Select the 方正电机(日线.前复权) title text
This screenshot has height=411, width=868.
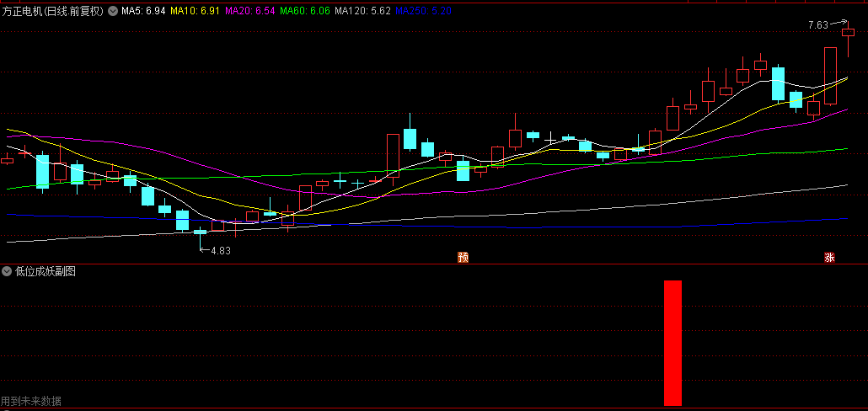click(53, 10)
